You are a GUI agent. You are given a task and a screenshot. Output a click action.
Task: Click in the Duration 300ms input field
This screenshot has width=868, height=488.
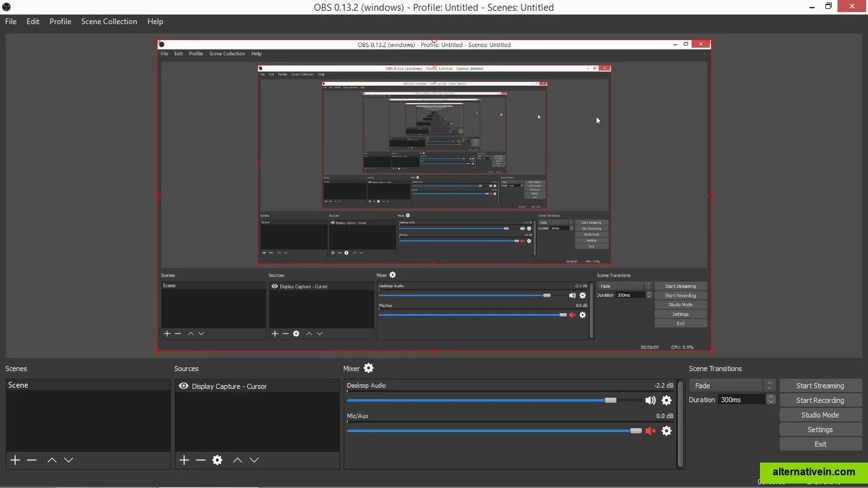click(742, 400)
